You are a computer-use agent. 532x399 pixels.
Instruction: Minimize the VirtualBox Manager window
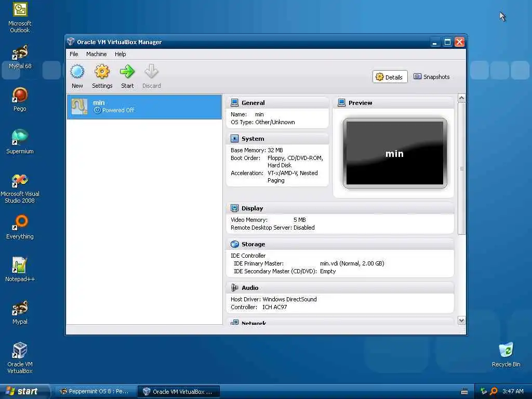(x=435, y=42)
